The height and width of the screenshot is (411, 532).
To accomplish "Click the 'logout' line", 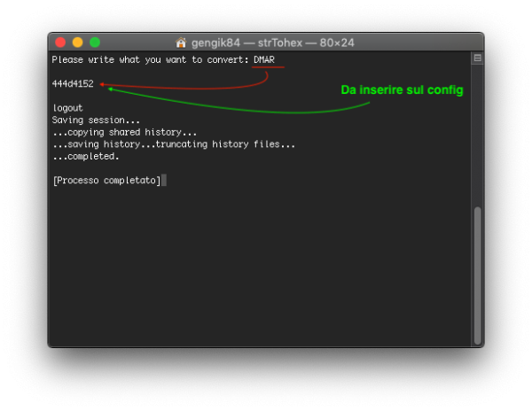I will 68,108.
